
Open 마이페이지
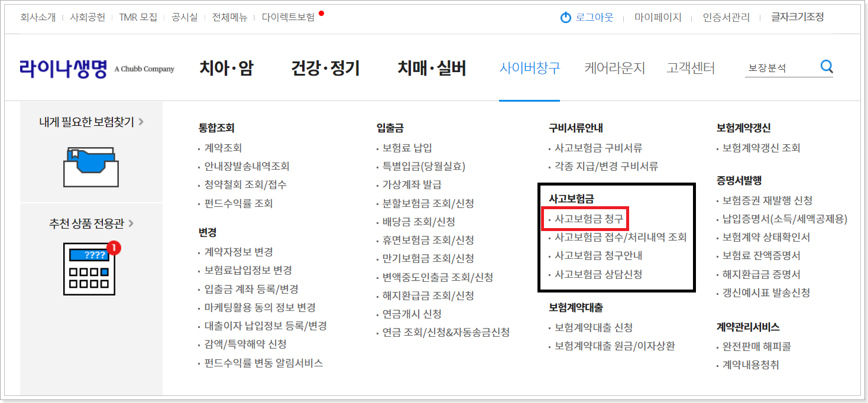(658, 18)
